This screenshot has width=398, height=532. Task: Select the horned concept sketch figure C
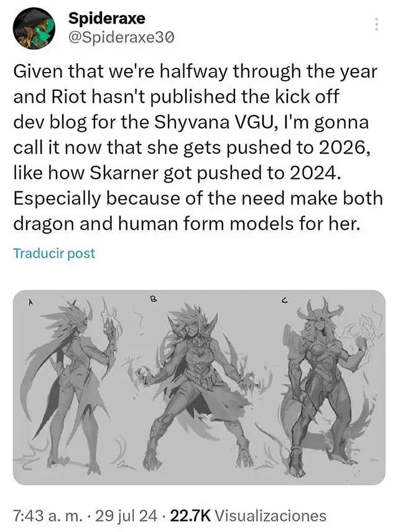(x=326, y=387)
